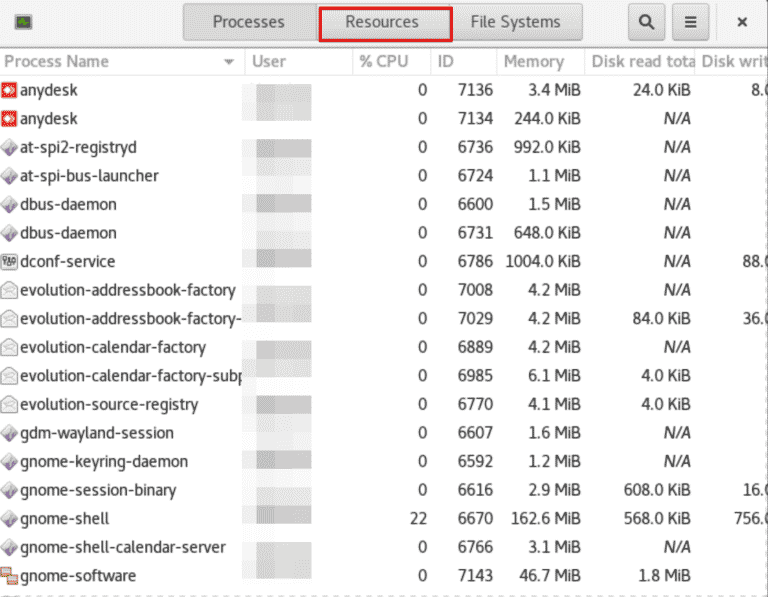Close the System Monitor window
Screen dimensions: 768x597
(742, 22)
